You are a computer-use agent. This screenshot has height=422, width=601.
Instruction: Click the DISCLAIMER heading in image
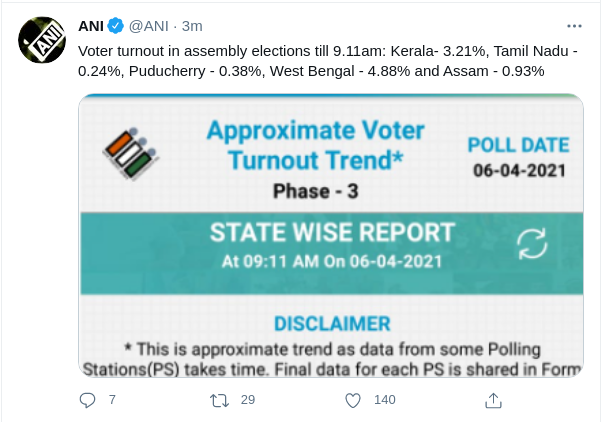coord(332,324)
